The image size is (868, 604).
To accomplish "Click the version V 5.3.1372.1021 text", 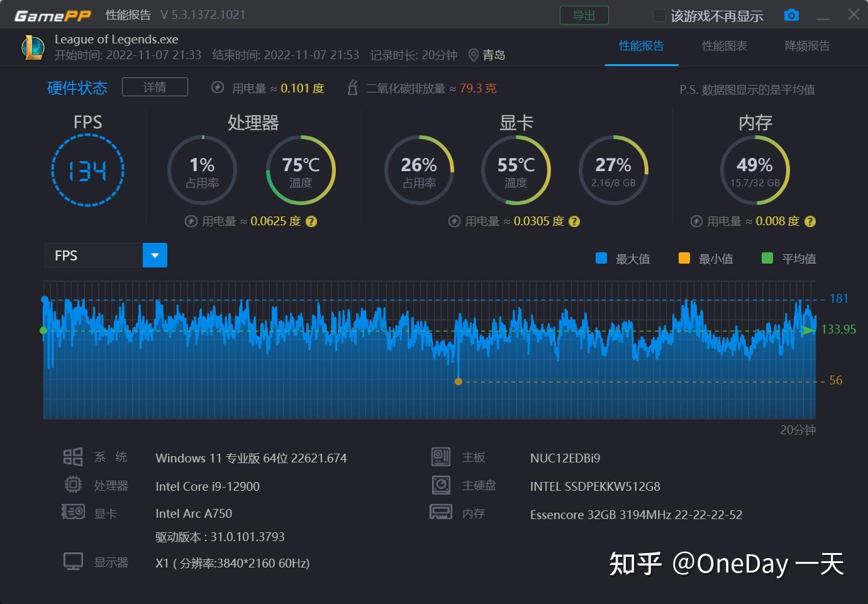I will (x=203, y=14).
